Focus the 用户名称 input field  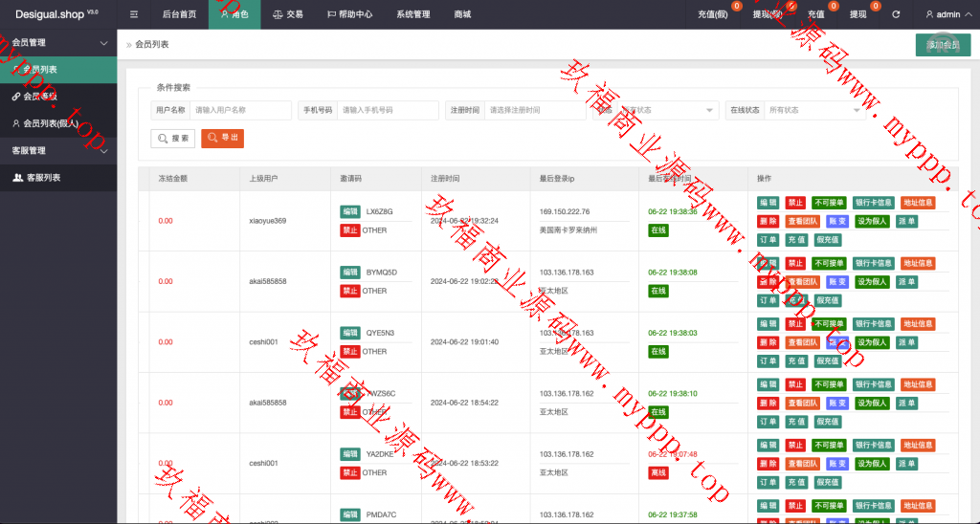240,110
